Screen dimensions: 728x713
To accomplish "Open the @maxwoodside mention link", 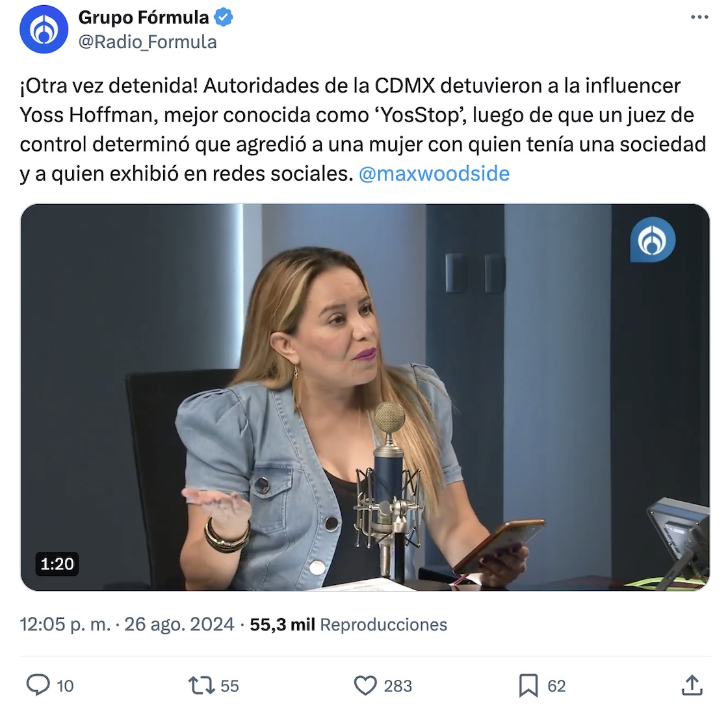I will coord(434,174).
